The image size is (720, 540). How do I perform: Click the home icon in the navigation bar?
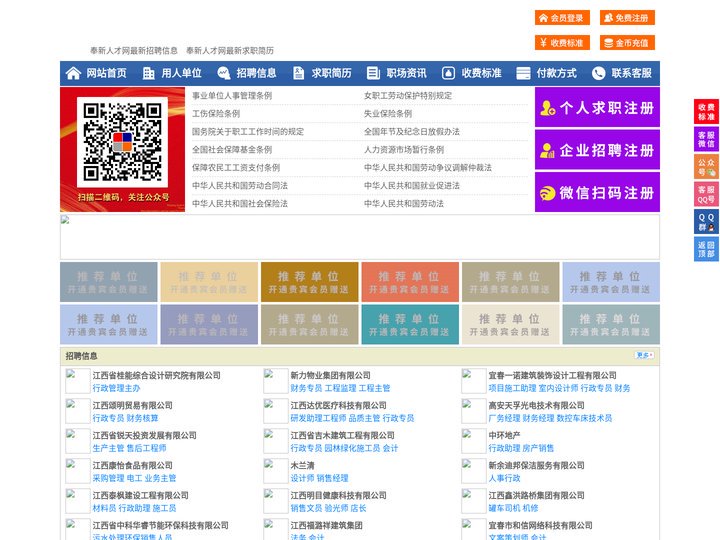[x=73, y=73]
